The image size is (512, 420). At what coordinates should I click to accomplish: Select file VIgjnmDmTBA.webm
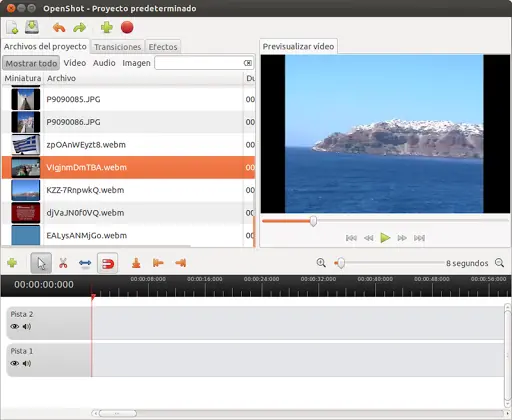(x=128, y=167)
